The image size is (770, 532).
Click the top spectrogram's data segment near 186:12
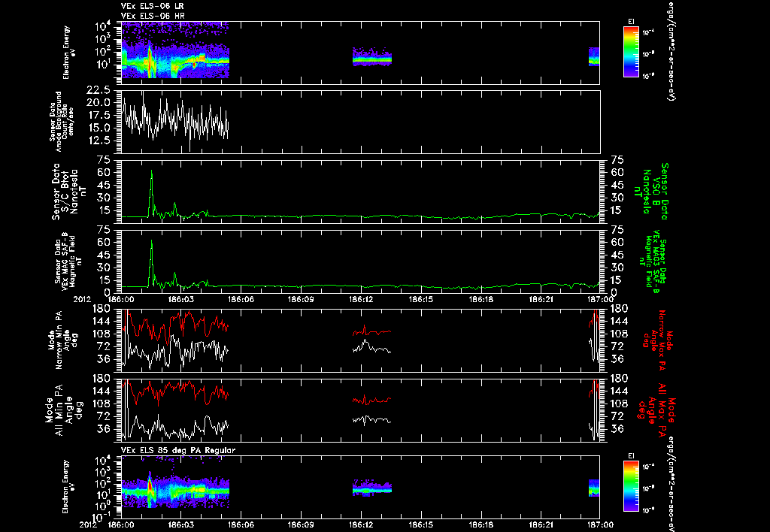click(371, 56)
